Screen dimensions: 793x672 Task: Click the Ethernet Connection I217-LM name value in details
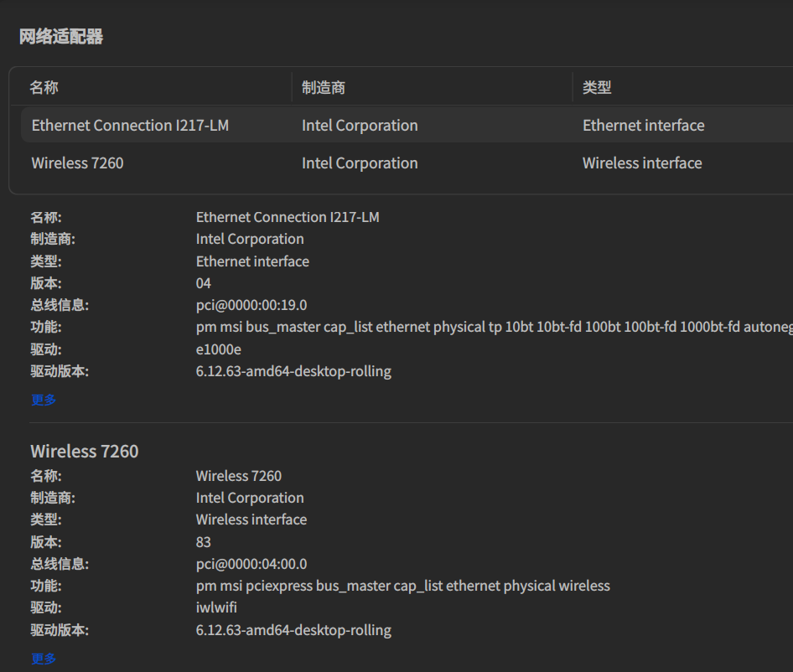(288, 217)
